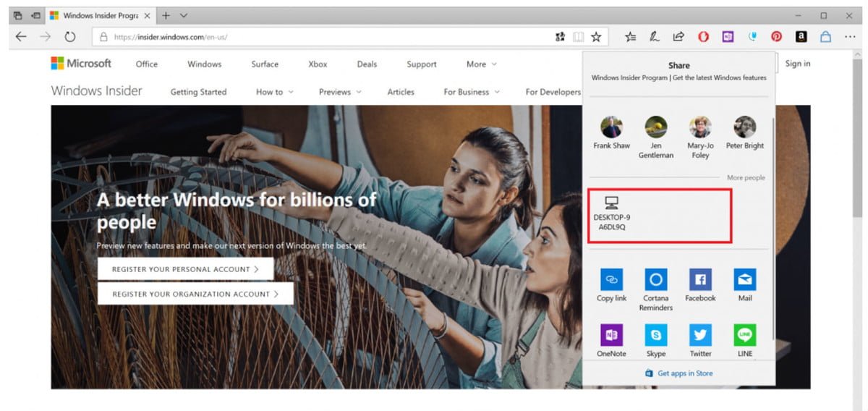Set these tabs aside
The width and height of the screenshot is (868, 411).
[x=35, y=15]
